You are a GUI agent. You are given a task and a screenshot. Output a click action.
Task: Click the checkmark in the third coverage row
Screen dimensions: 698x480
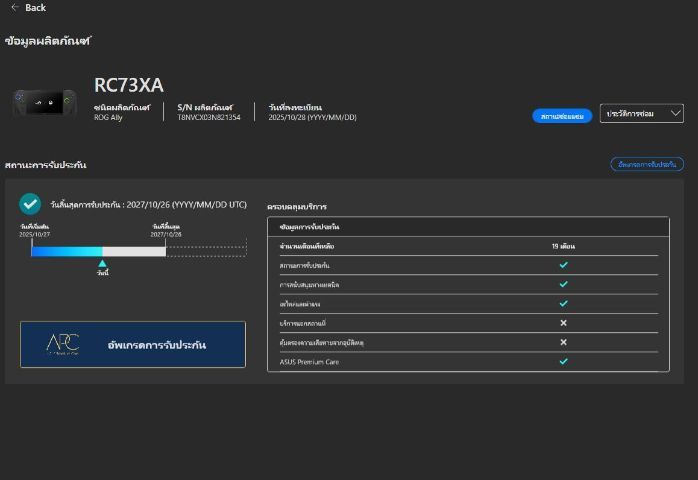click(563, 303)
